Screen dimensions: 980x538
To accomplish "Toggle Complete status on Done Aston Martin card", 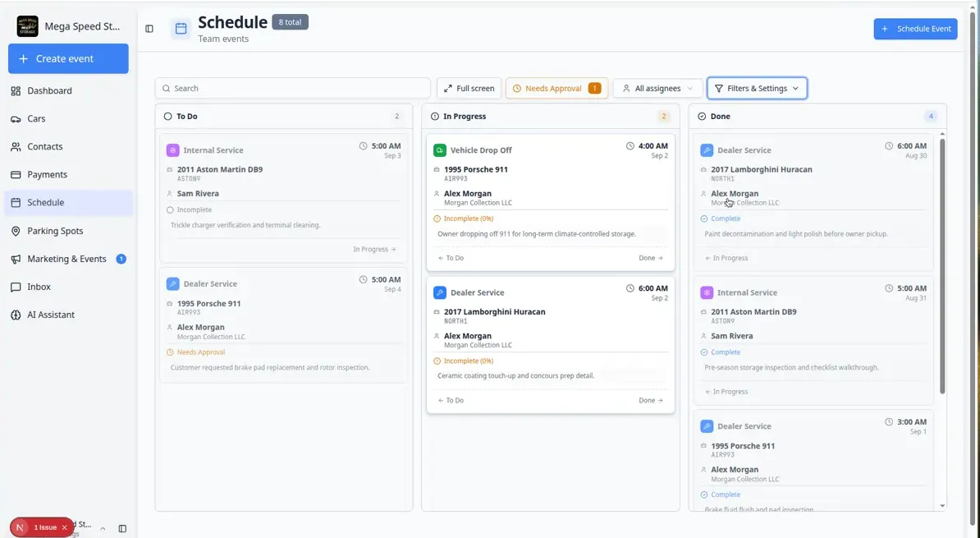I will click(x=720, y=352).
